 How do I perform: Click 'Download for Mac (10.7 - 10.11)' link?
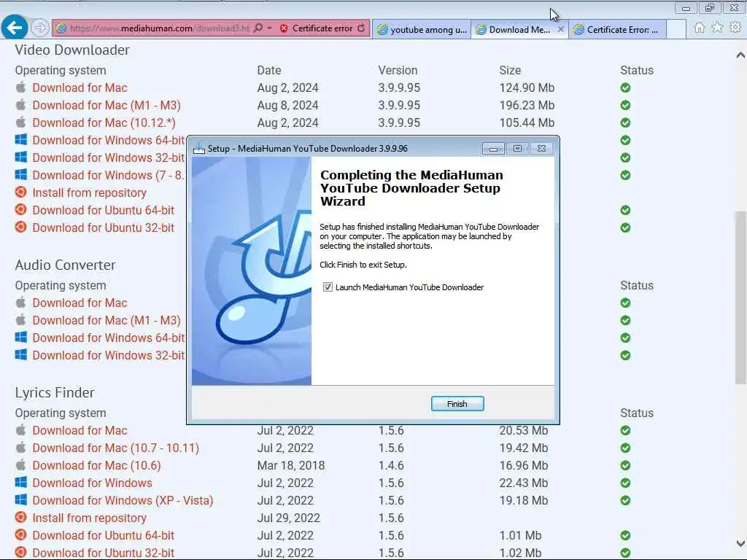click(116, 448)
